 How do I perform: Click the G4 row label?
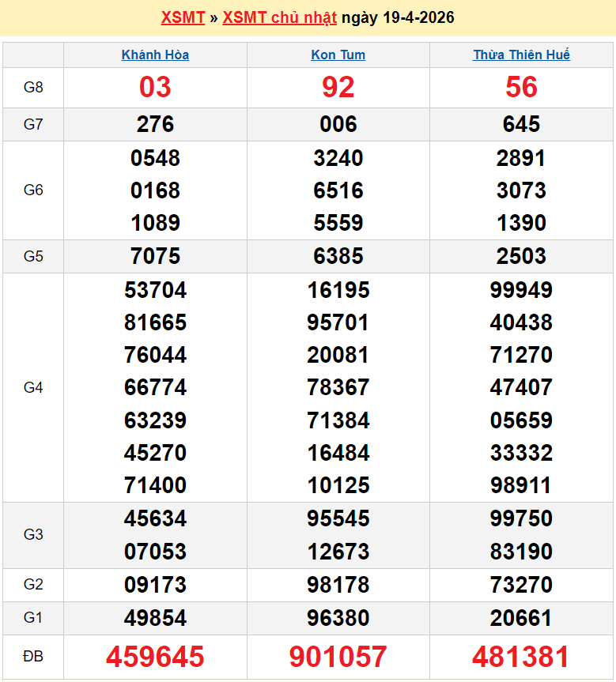tap(33, 387)
